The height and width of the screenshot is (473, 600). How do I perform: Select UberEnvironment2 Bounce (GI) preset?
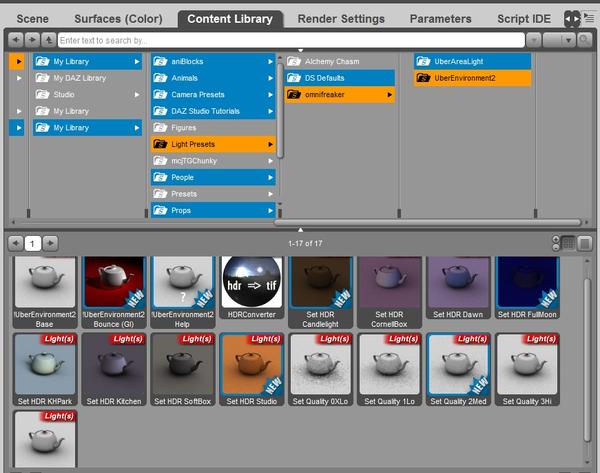[x=114, y=293]
